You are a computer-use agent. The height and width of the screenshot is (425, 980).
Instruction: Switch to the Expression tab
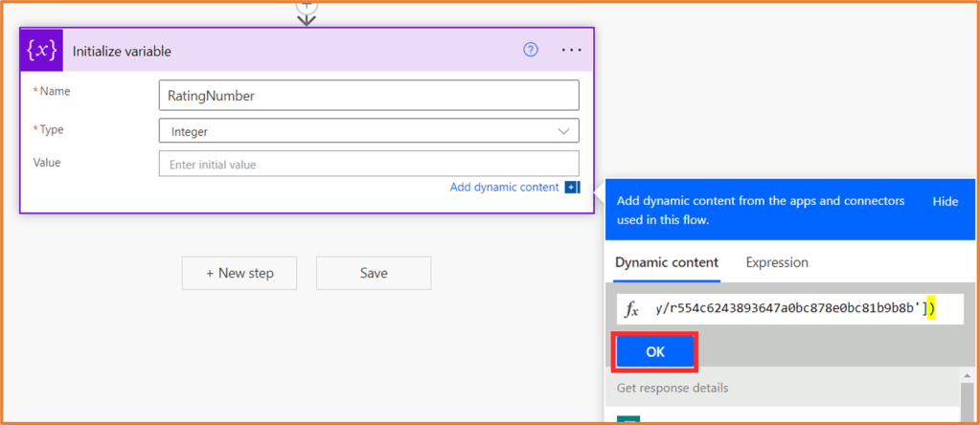[x=777, y=262]
